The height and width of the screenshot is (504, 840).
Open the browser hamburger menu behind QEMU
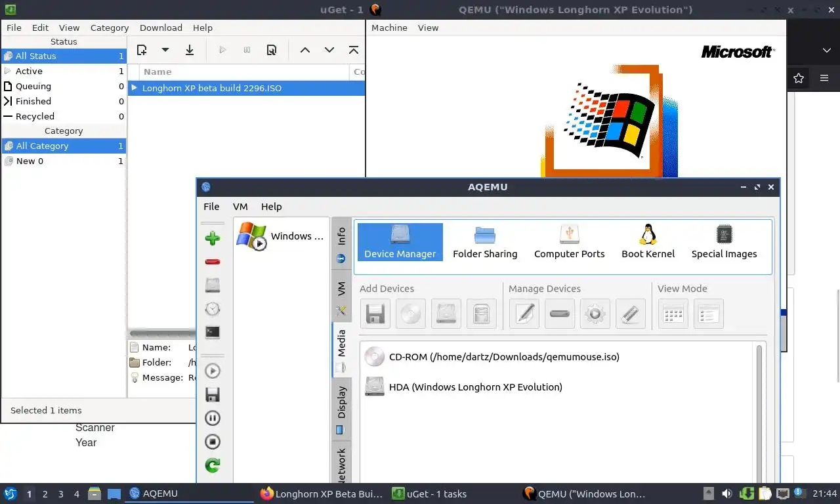click(x=824, y=78)
